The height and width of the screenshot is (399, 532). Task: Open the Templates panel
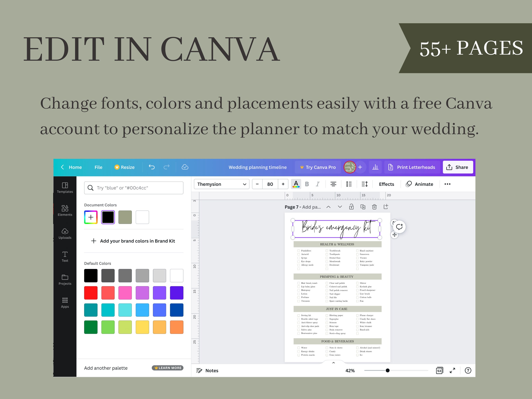[65, 188]
